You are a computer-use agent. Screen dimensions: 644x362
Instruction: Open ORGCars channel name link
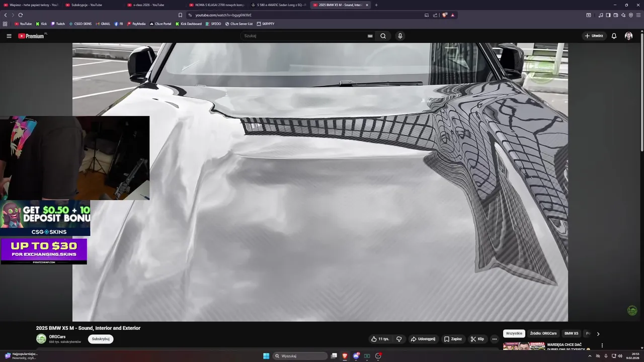[x=57, y=336]
